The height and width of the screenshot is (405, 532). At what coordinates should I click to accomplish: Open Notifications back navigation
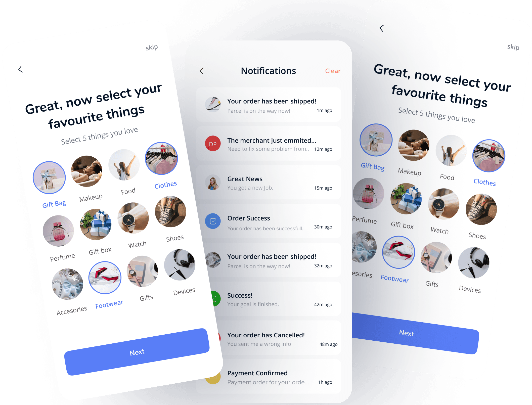pyautogui.click(x=202, y=70)
